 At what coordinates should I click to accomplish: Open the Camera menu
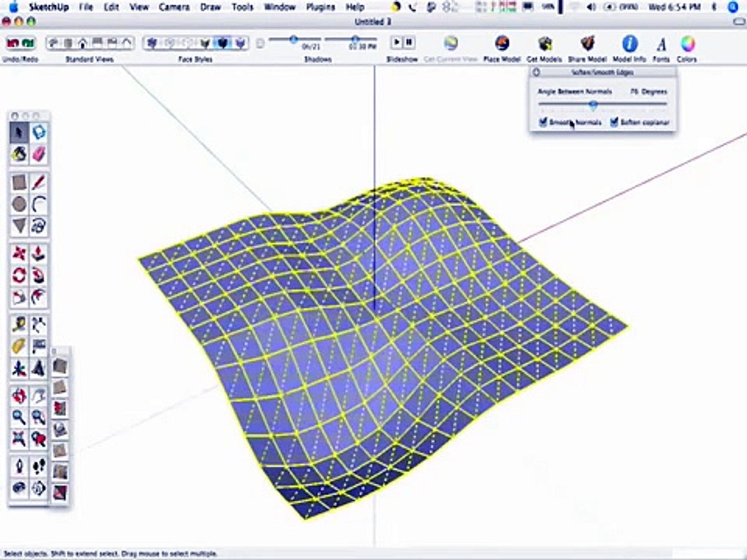(x=174, y=7)
